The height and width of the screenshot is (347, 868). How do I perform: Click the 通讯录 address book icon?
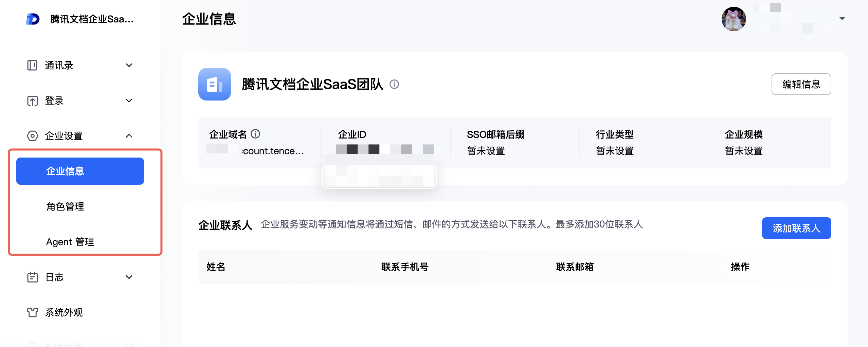32,65
